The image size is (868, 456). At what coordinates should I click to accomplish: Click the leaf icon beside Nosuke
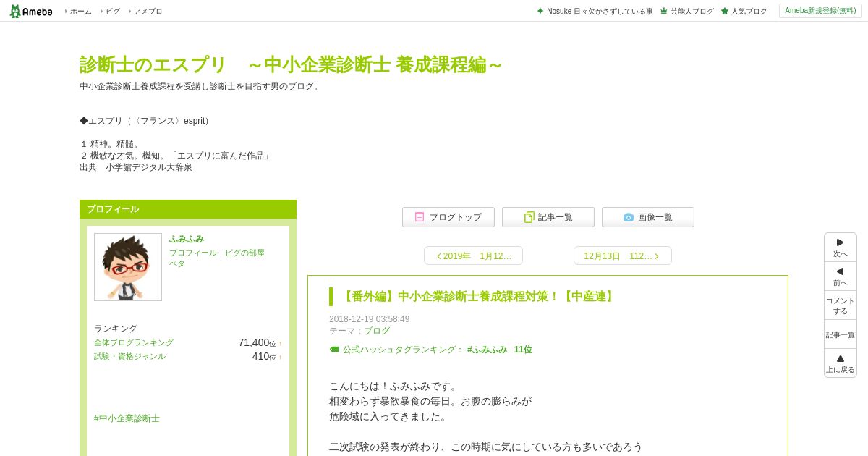click(x=540, y=11)
